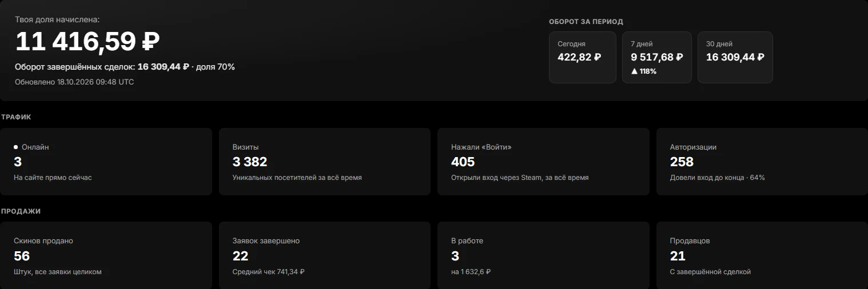Click the 'Штук, все заявки целиком' caption
The image size is (868, 289).
coord(57,272)
